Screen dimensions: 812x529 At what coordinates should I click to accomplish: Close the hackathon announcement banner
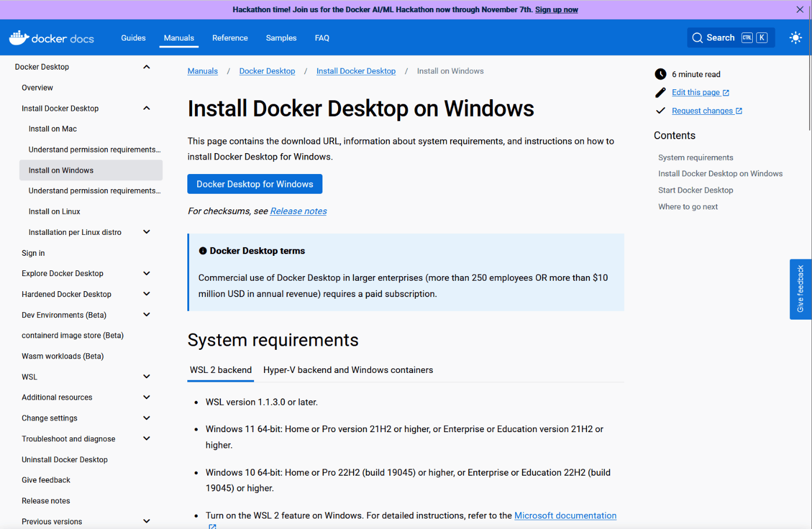800,10
